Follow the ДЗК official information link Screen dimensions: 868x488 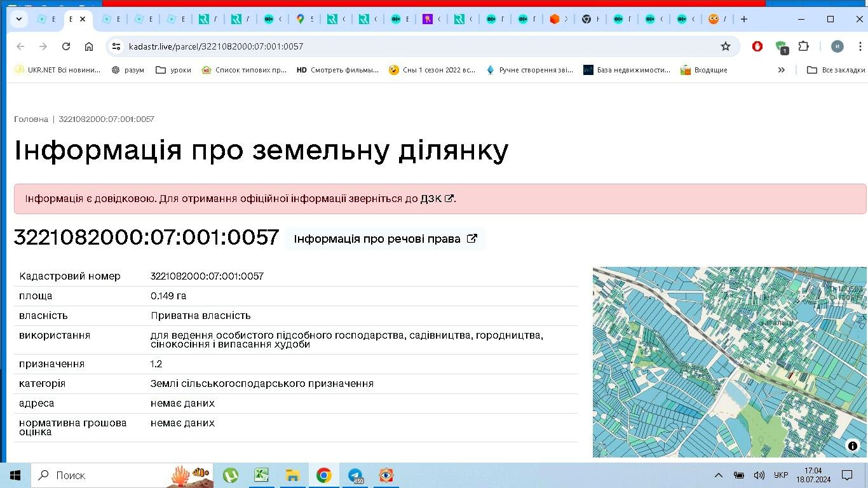click(436, 199)
